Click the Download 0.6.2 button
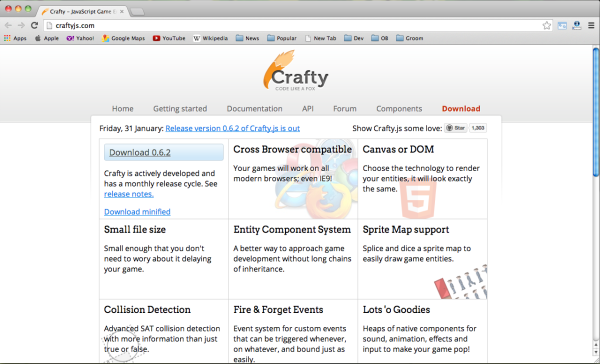This screenshot has width=600, height=364. (164, 152)
